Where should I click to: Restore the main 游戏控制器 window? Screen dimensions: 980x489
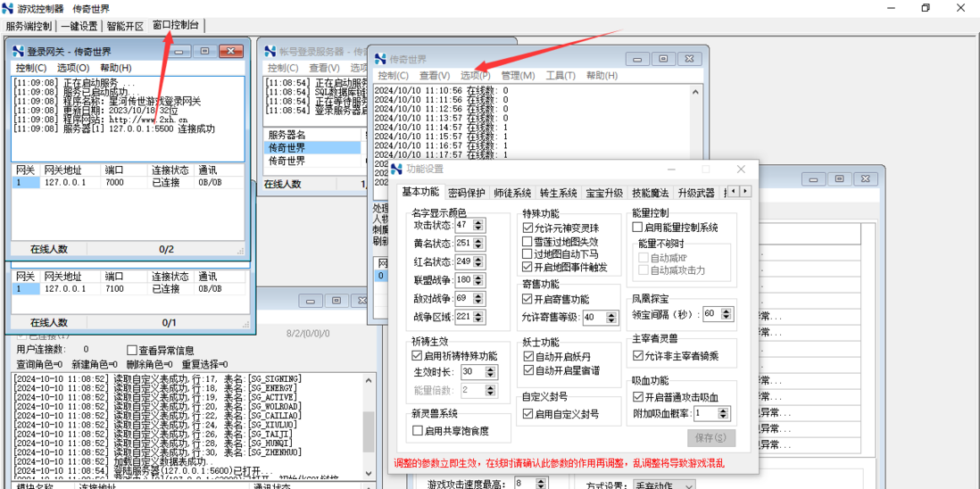pyautogui.click(x=926, y=8)
